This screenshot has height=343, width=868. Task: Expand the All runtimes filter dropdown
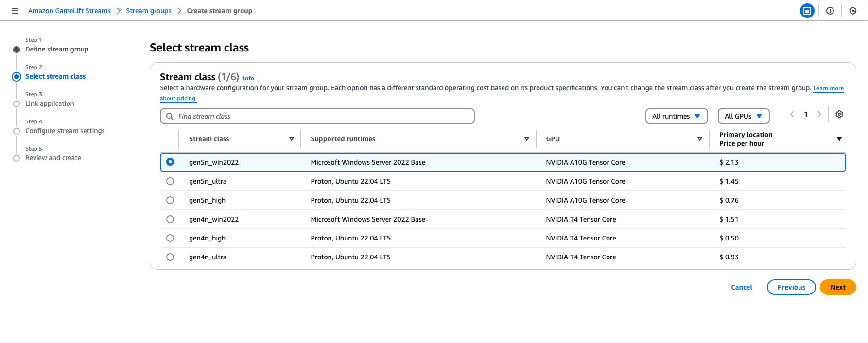(676, 116)
